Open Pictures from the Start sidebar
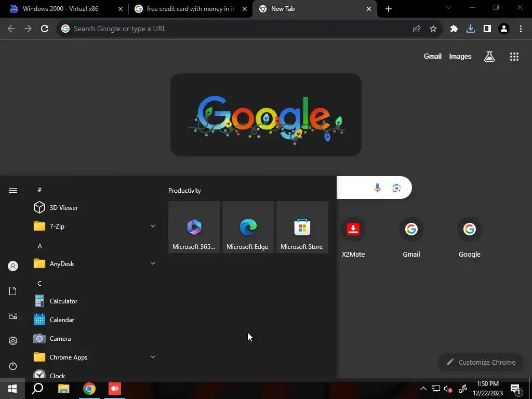The height and width of the screenshot is (399, 532). [13, 316]
